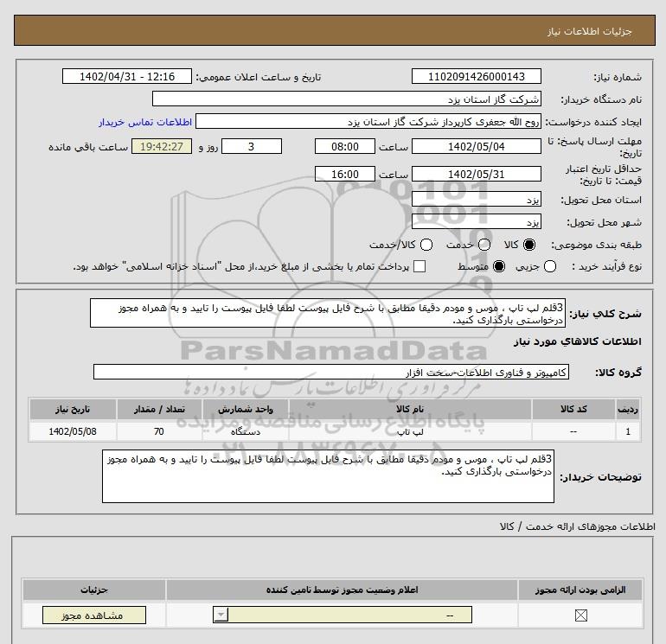This screenshot has height=644, width=666.
Task: Click the نام کالا column header
Action: 410,409
